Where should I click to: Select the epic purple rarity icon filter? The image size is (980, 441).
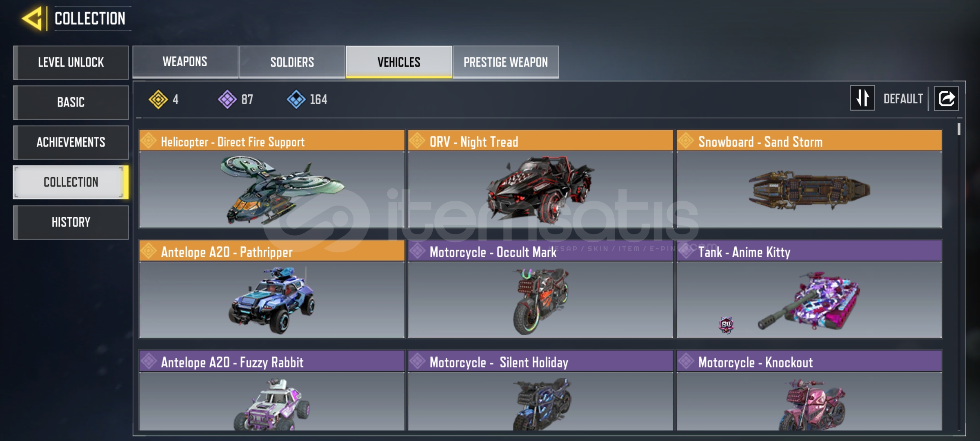(x=227, y=99)
